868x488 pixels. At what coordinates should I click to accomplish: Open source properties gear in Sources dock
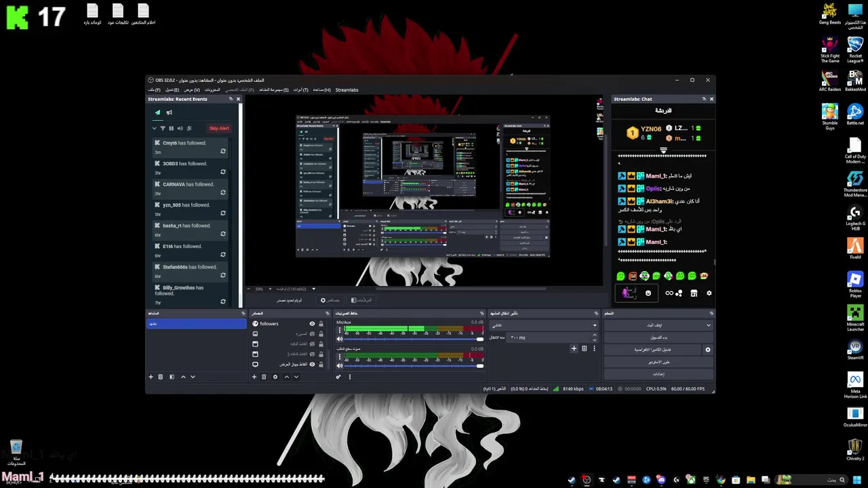point(275,377)
